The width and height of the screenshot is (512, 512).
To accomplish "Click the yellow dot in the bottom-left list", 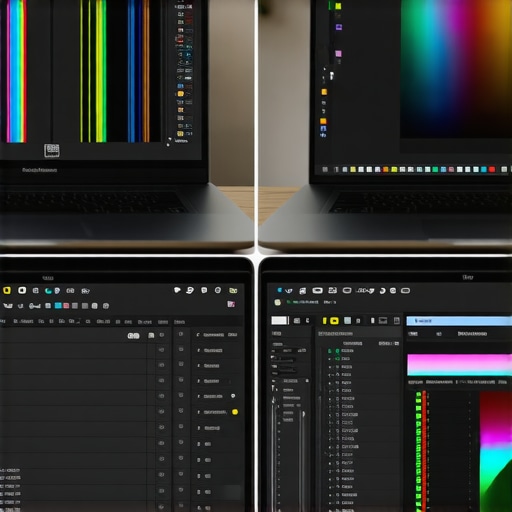I will 235,412.
